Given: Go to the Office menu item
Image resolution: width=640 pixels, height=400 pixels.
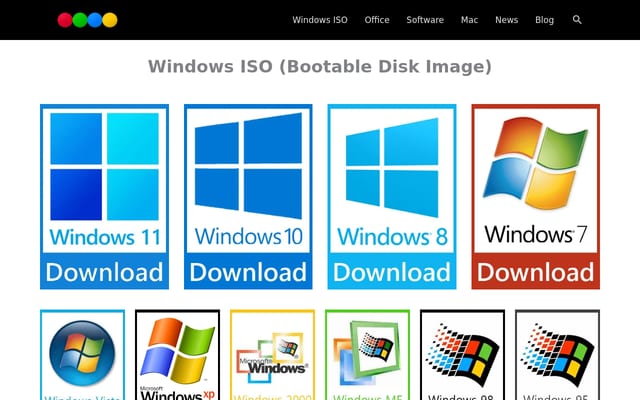Looking at the screenshot, I should tap(377, 20).
